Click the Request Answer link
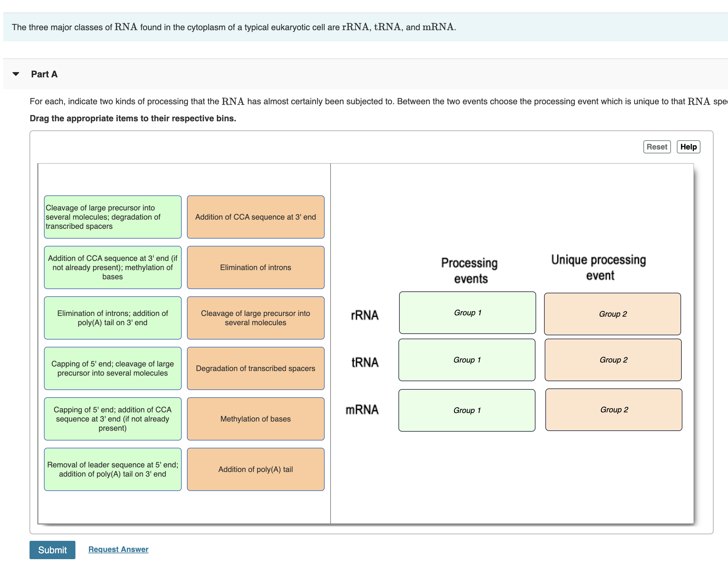The height and width of the screenshot is (569, 728). pos(118,549)
